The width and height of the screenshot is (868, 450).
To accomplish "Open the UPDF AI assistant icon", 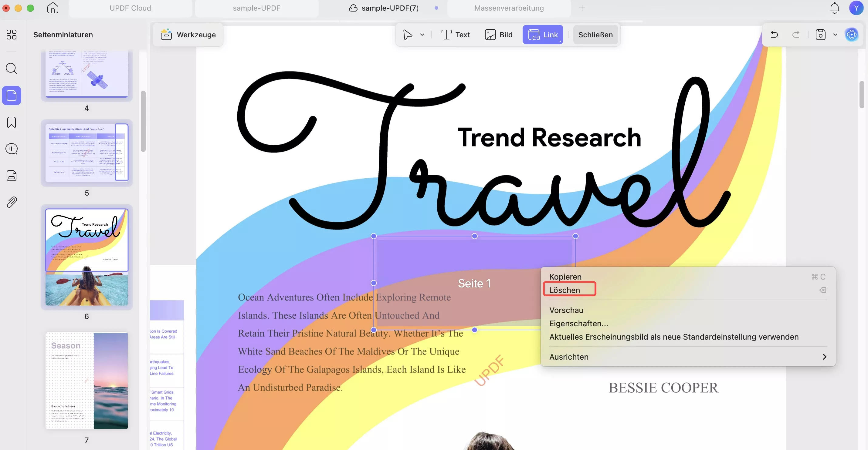I will [x=852, y=35].
